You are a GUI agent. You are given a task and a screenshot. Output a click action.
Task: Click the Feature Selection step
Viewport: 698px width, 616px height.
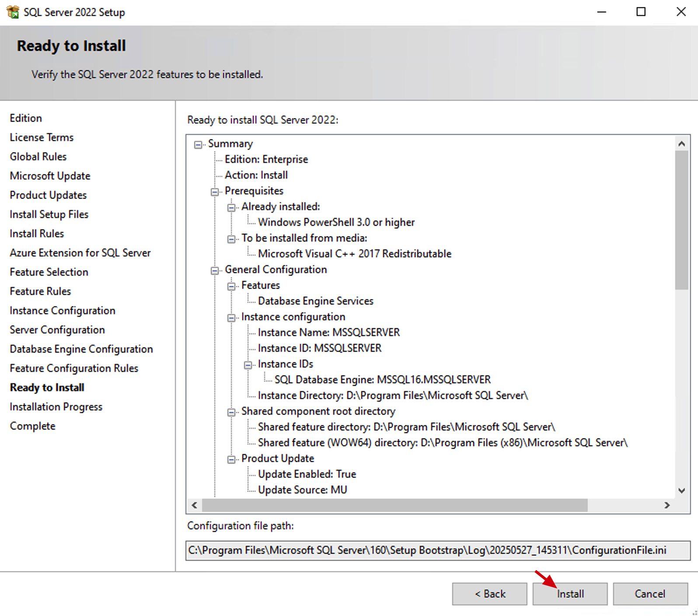click(x=49, y=272)
